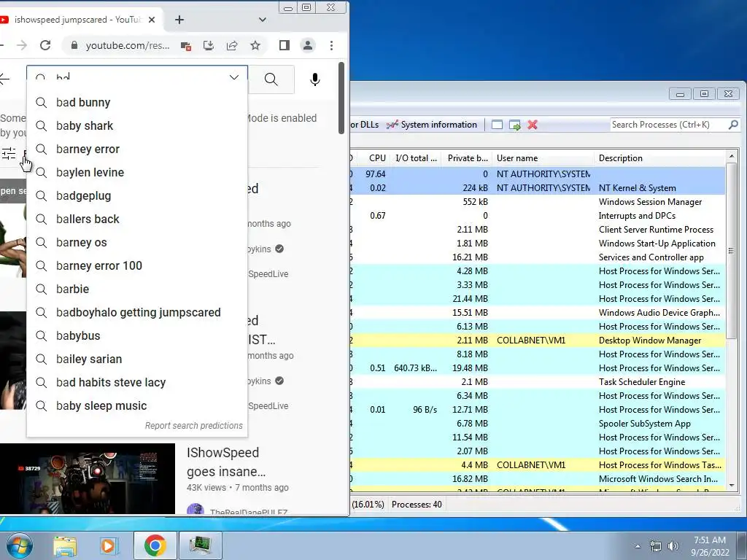Image resolution: width=747 pixels, height=560 pixels.
Task: Click the install app icon in address bar
Action: [209, 45]
